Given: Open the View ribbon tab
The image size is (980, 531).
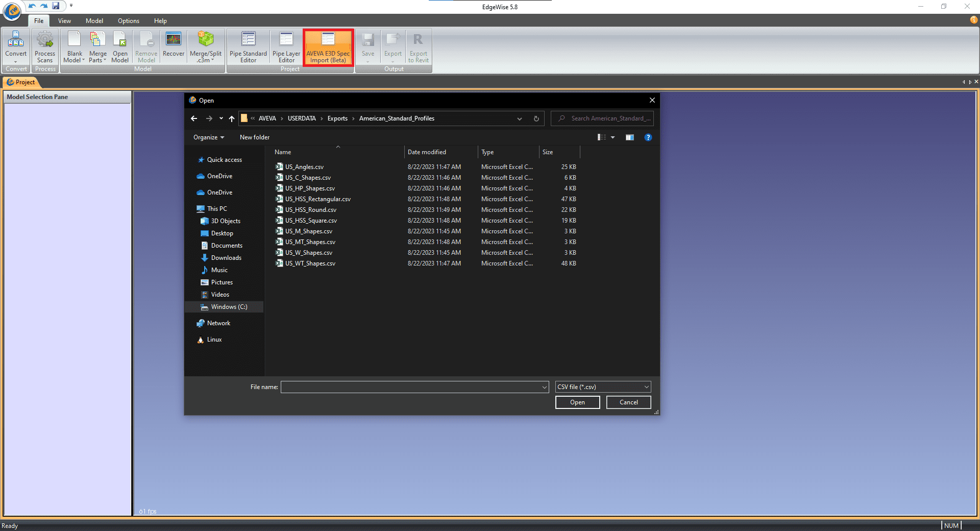Looking at the screenshot, I should [x=64, y=21].
